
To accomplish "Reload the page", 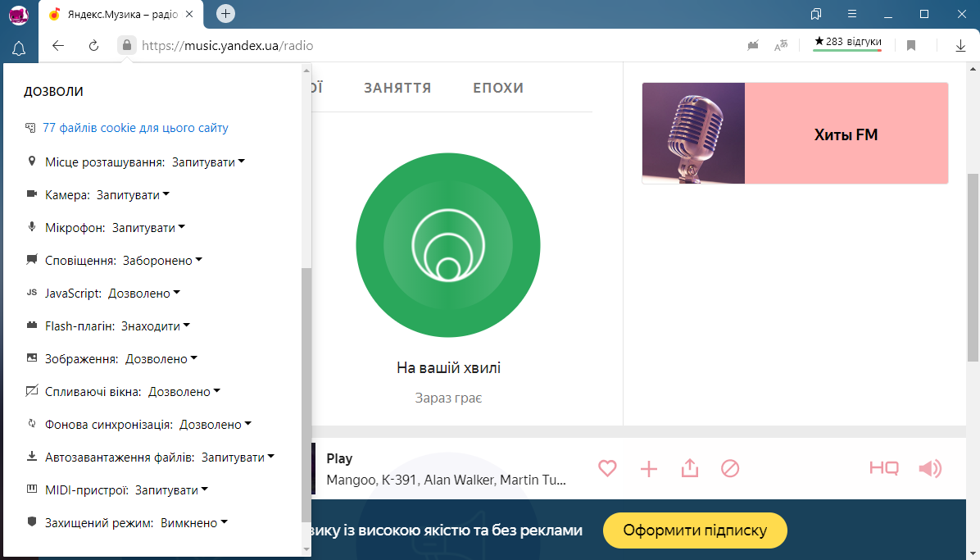I will [93, 46].
